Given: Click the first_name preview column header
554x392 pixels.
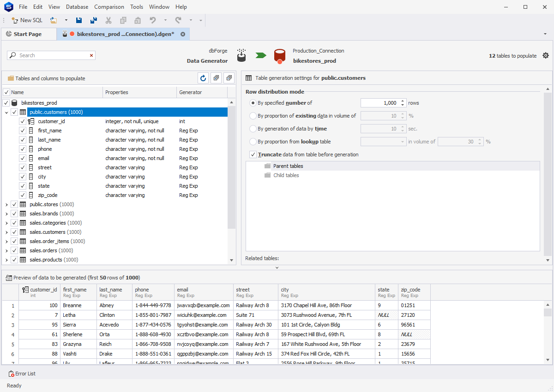Looking at the screenshot, I should point(78,292).
